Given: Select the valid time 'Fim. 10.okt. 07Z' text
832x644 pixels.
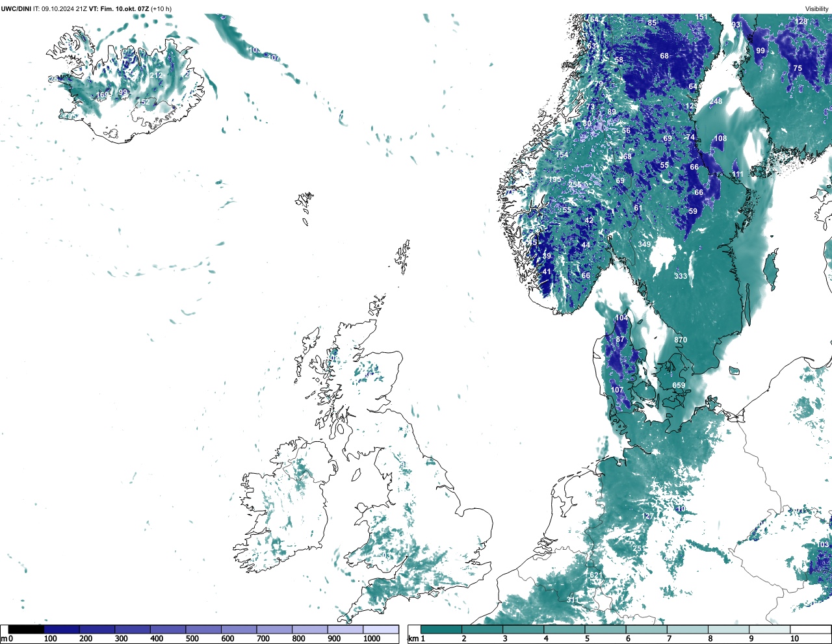Looking at the screenshot, I should coord(125,9).
